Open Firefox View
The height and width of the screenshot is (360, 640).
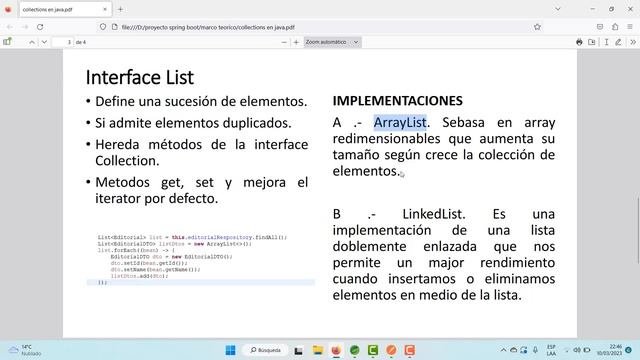pos(8,9)
